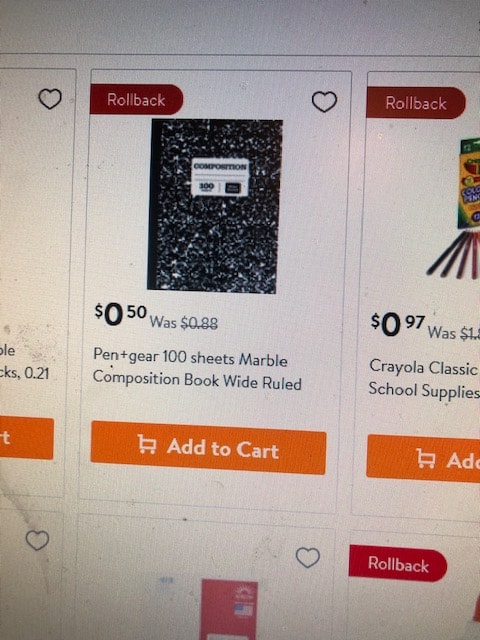Open Crayola Classic School Supplies product title
Screen dimensions: 480x640
coord(424,378)
